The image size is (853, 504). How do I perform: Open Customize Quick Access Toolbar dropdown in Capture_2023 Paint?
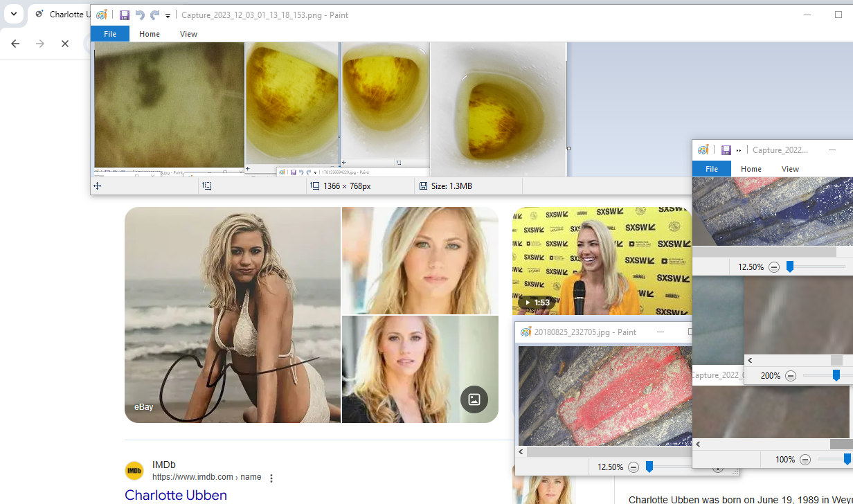tap(168, 16)
